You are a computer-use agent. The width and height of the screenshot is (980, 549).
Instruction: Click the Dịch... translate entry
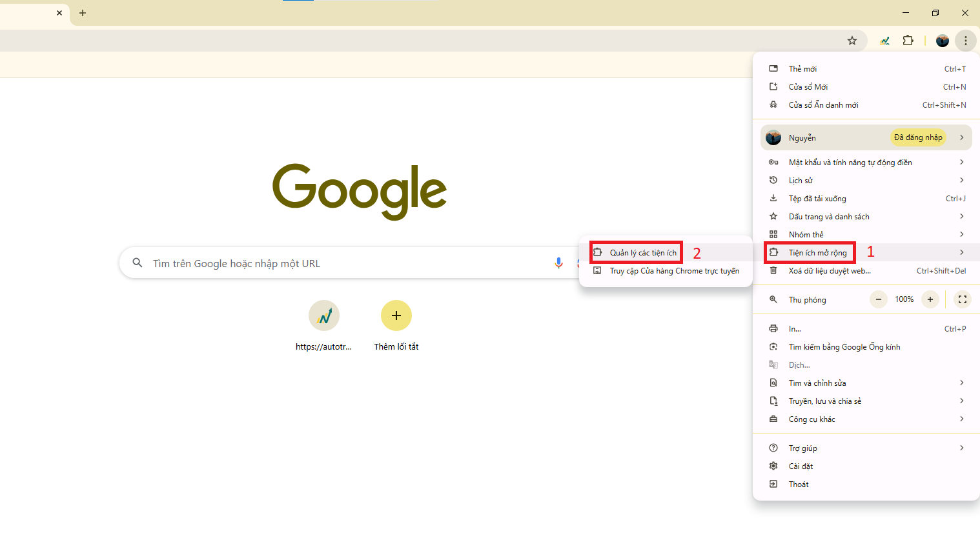point(866,365)
